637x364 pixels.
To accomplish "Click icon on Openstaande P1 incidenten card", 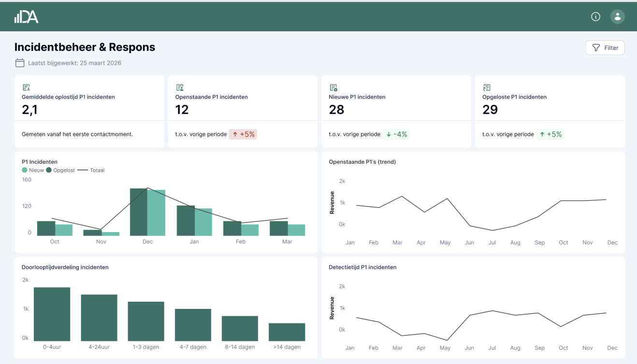I will (x=180, y=87).
